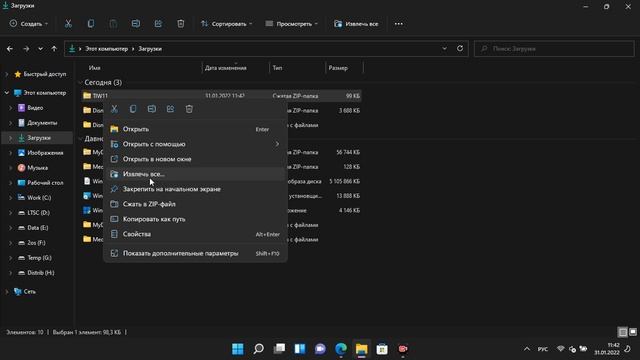
Task: Open Widgets from the taskbar
Action: tap(300, 349)
